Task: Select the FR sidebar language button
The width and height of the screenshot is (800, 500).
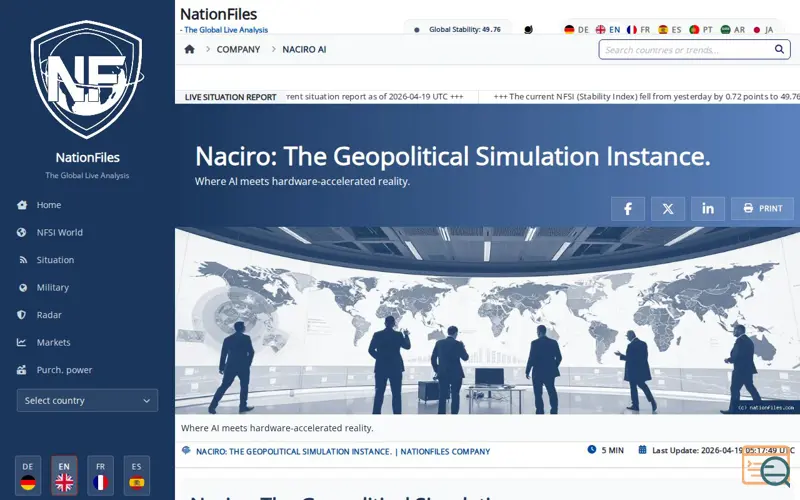Action: (101, 475)
